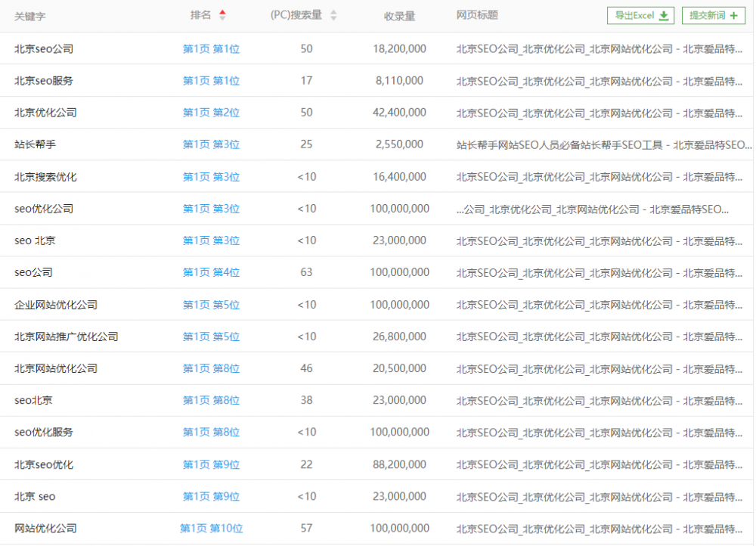This screenshot has height=546, width=756.
Task: Open ranking link 第1页 第9位 for 北京seo优化
Action: (212, 464)
